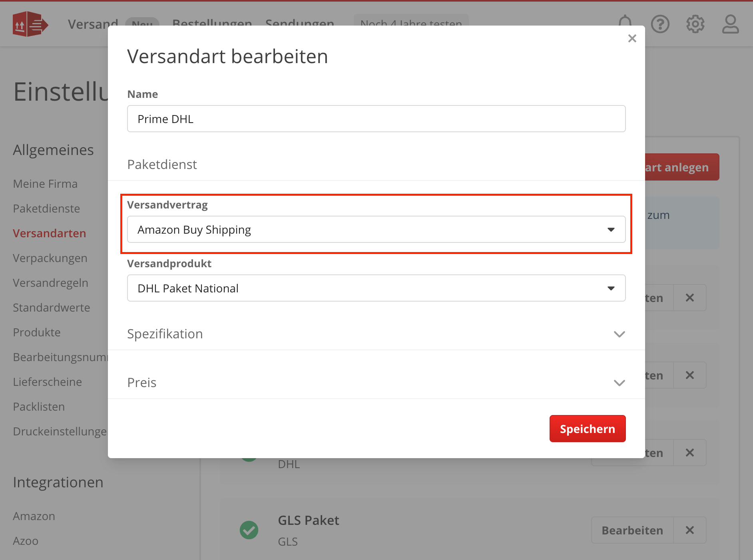753x560 pixels.
Task: Click the red app logo icon
Action: coord(30,24)
